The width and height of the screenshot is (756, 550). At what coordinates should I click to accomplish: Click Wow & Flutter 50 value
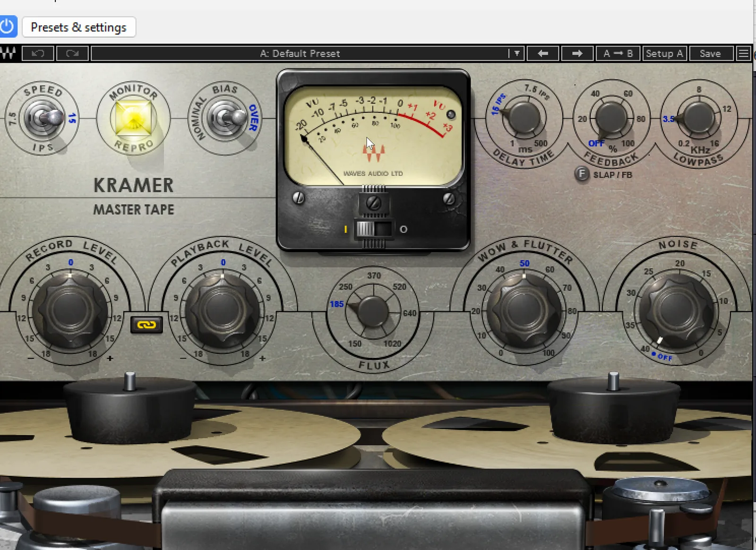tap(524, 263)
